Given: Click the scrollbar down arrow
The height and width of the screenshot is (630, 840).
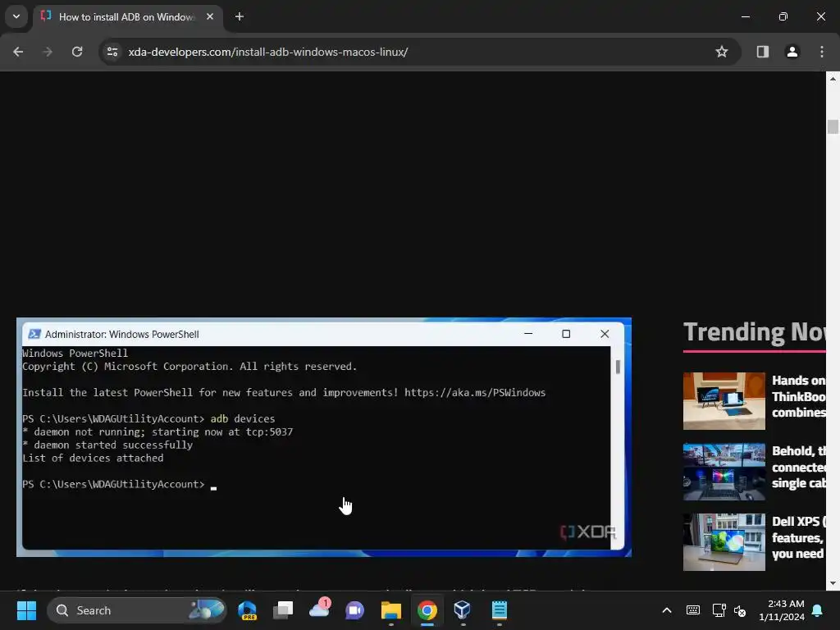Looking at the screenshot, I should [833, 583].
